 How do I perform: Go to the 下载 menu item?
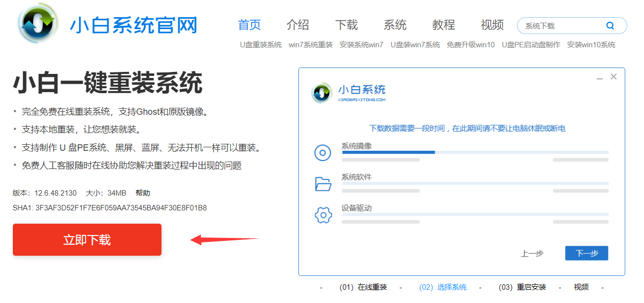(x=347, y=25)
